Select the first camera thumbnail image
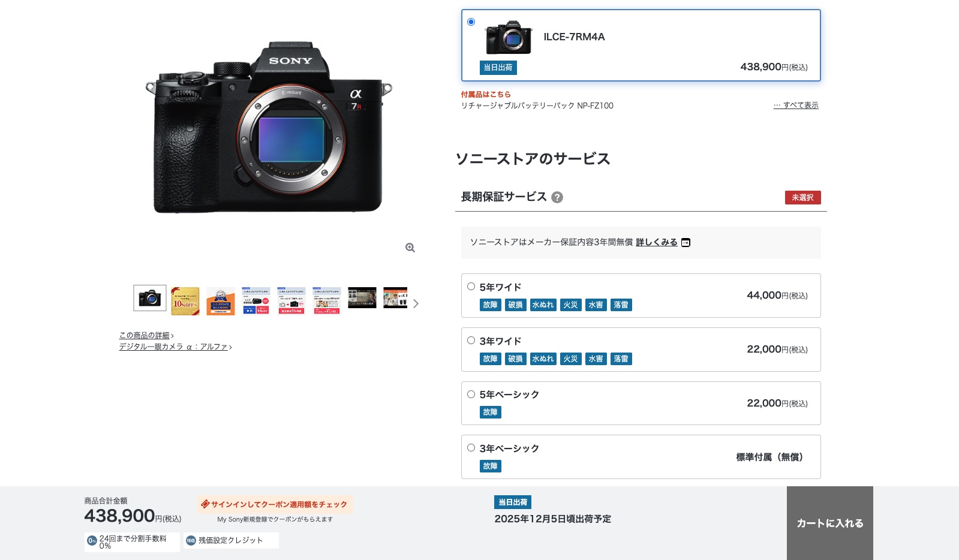959x560 pixels. (150, 298)
